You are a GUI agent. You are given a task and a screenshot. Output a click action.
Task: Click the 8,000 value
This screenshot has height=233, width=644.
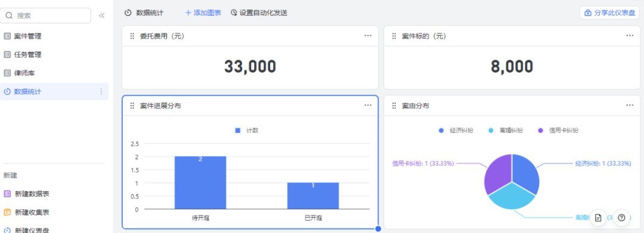click(512, 67)
